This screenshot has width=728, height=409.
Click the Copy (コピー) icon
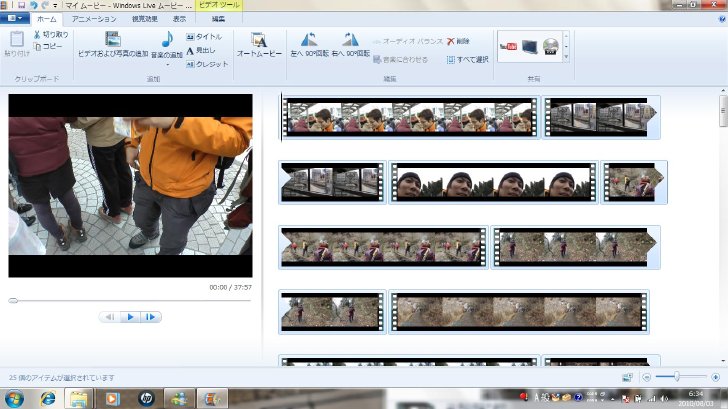38,46
